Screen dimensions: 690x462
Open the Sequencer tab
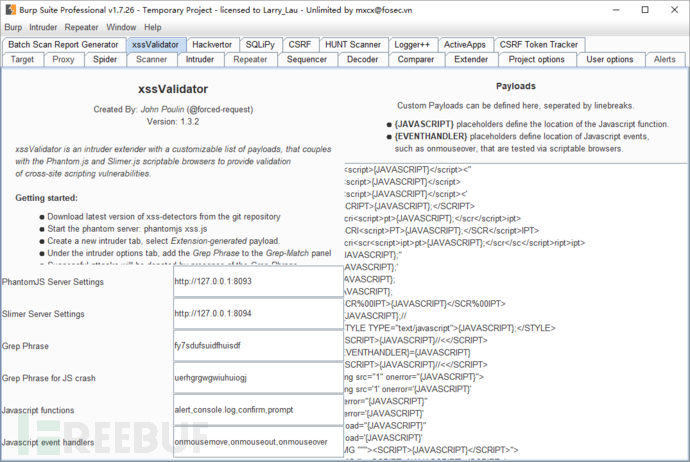pyautogui.click(x=307, y=59)
